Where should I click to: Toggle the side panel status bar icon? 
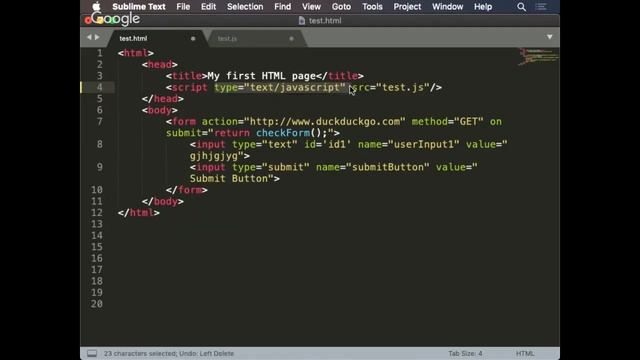[x=92, y=353]
